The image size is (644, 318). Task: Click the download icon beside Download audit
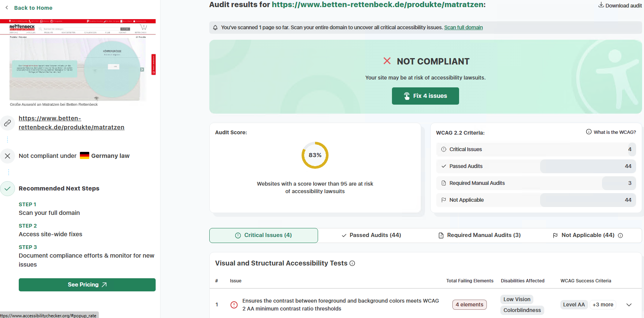pos(601,5)
